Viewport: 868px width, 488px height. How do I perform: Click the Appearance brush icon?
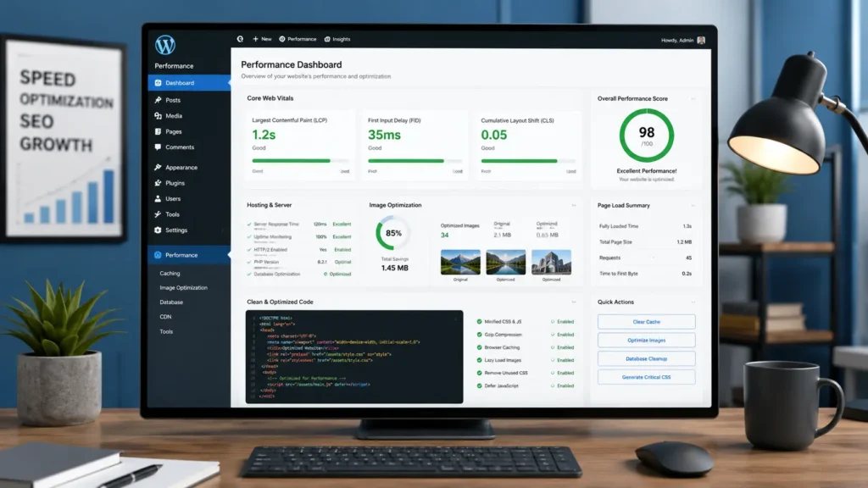pos(158,167)
